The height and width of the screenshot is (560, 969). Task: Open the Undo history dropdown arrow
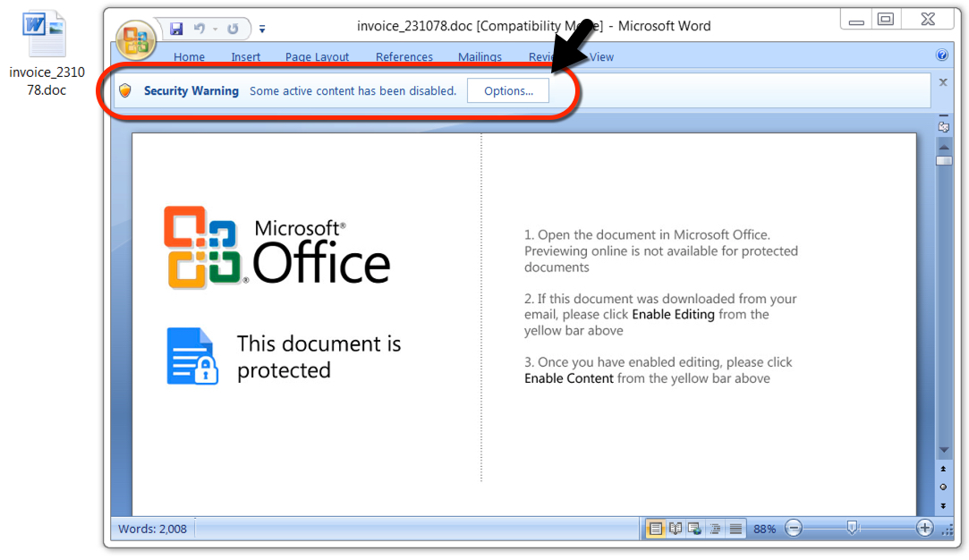click(215, 29)
